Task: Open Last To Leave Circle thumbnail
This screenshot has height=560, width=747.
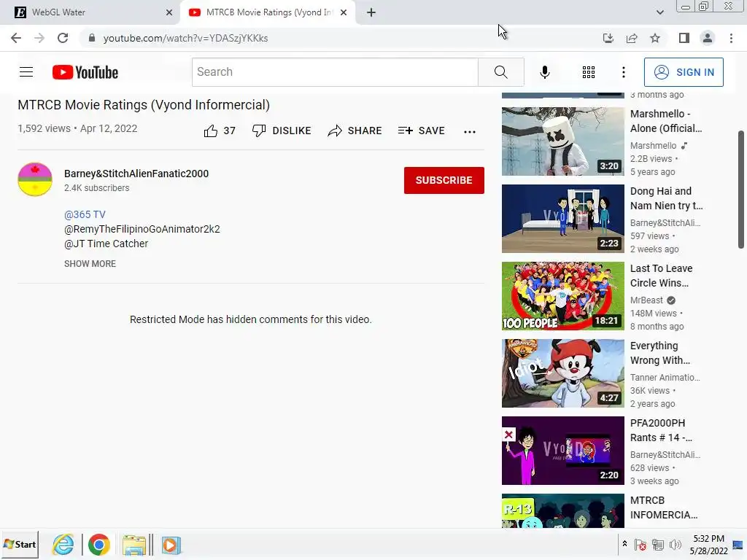Action: (x=562, y=296)
